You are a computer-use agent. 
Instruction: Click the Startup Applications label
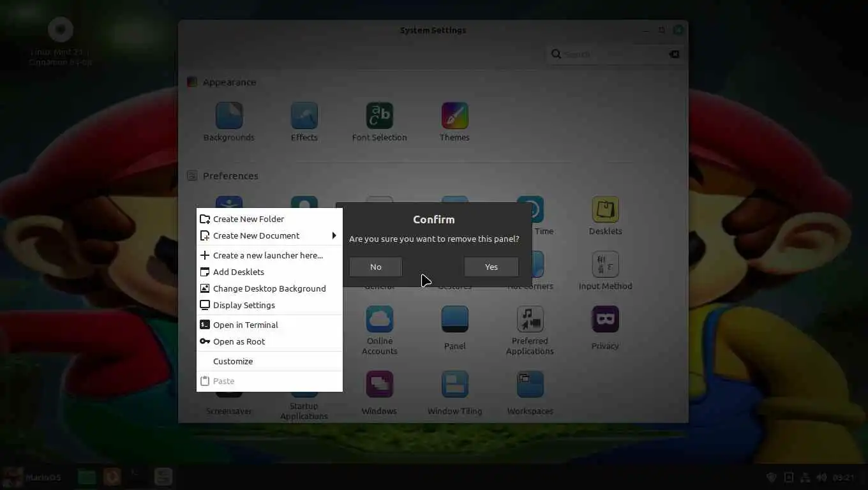(304, 411)
